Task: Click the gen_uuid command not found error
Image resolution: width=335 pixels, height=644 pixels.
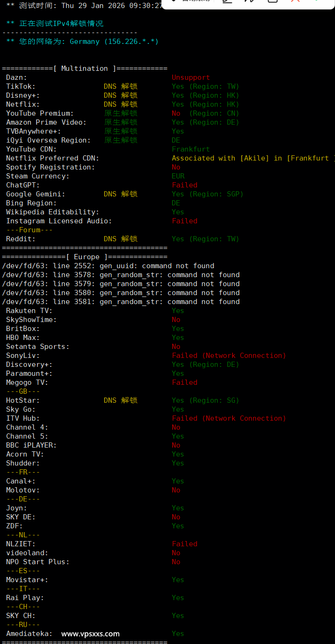Action: [157, 266]
